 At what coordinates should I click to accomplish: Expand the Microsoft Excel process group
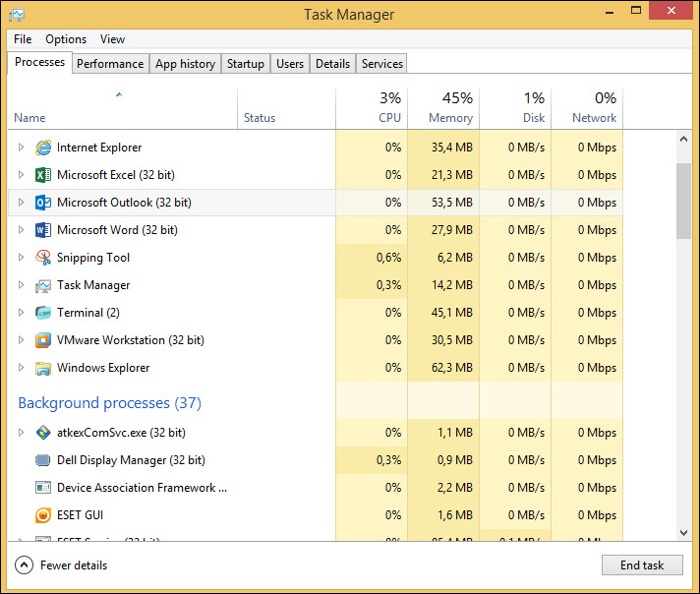21,175
